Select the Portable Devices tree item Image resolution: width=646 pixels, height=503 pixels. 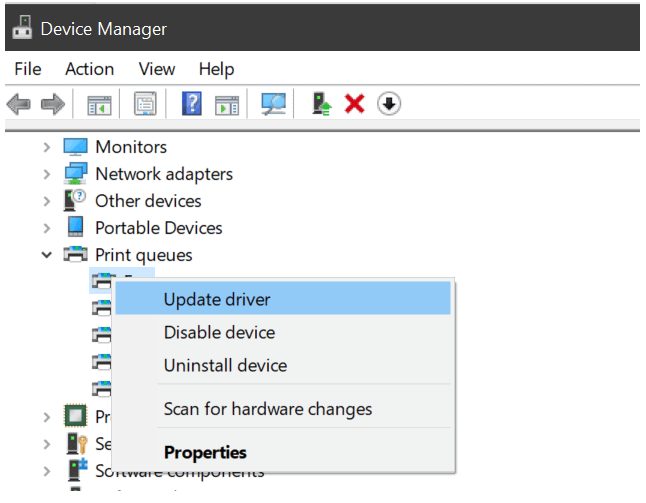tap(159, 228)
